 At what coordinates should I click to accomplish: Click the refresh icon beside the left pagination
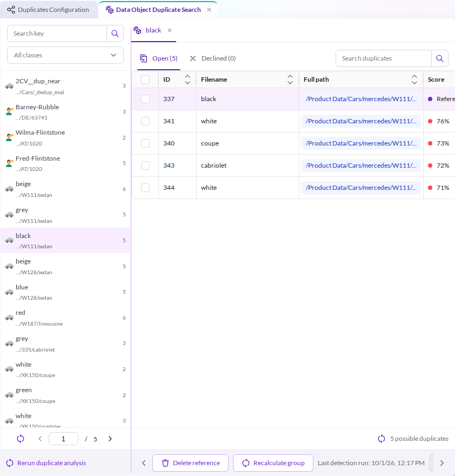coord(21,439)
